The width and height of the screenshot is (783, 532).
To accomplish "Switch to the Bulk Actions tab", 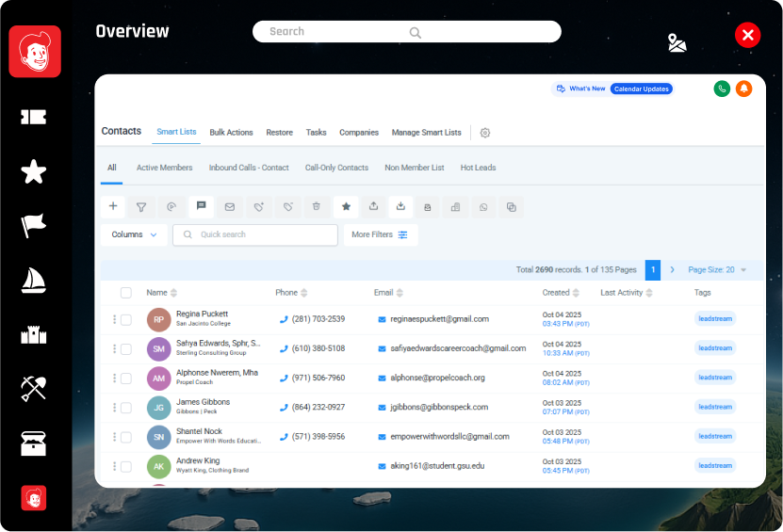I will coord(231,133).
